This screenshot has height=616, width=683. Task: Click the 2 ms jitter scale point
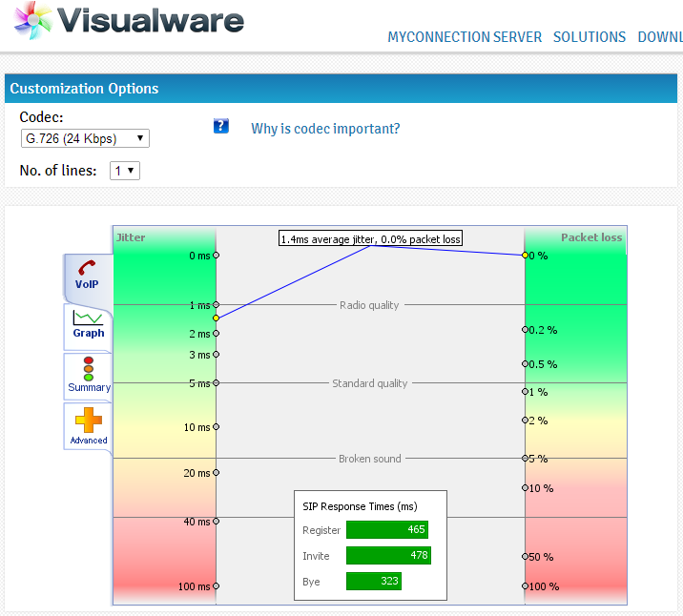pyautogui.click(x=216, y=334)
